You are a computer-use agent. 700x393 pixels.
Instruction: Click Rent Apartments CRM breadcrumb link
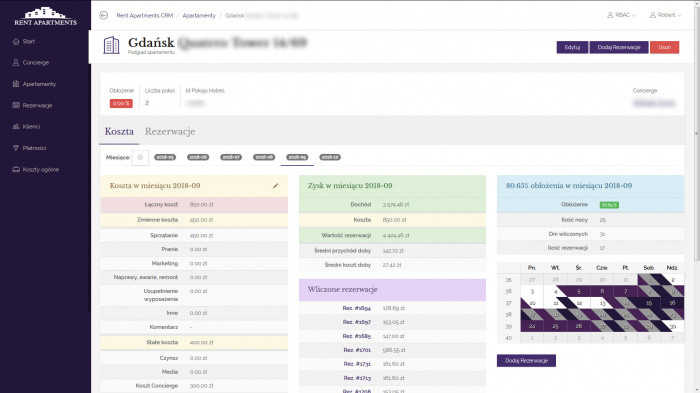click(x=145, y=16)
